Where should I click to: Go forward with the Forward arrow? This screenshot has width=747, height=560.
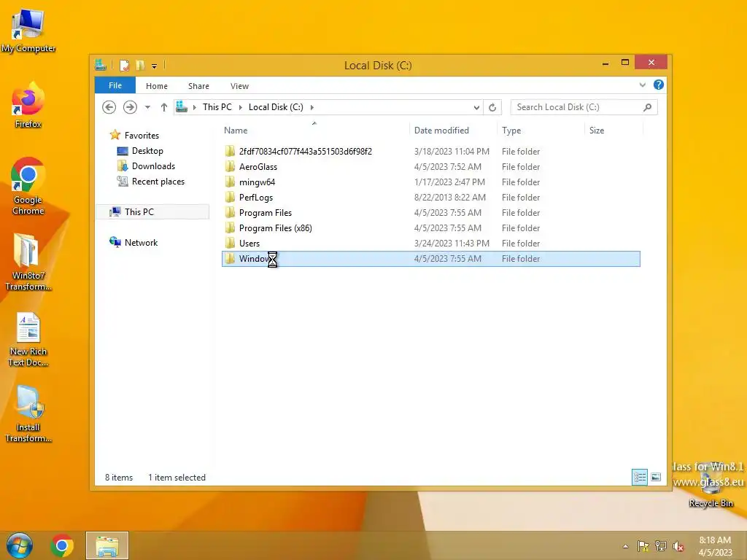(130, 107)
